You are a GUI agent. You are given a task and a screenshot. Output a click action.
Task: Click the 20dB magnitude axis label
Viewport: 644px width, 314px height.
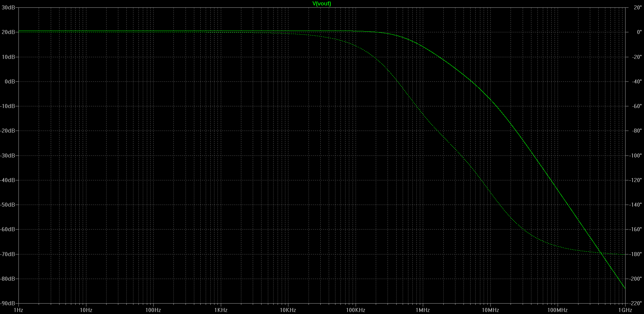pos(8,32)
